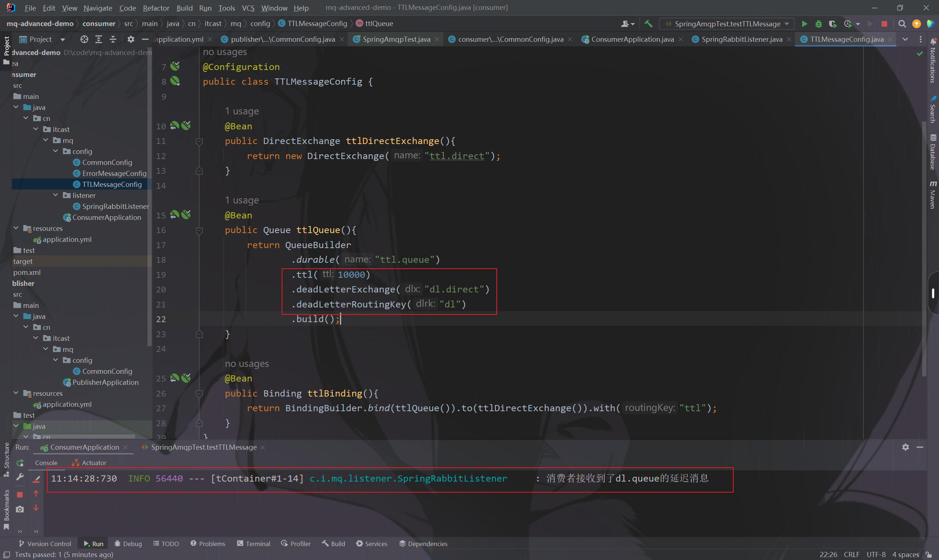
Task: Toggle fold on ttlQueue method at line 16
Action: tap(199, 231)
